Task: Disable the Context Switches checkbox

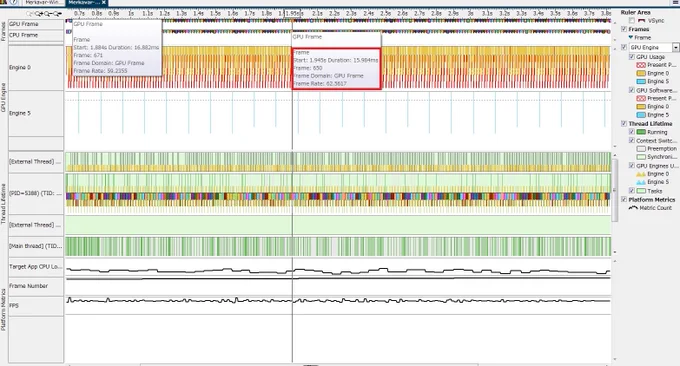Action: [631, 141]
